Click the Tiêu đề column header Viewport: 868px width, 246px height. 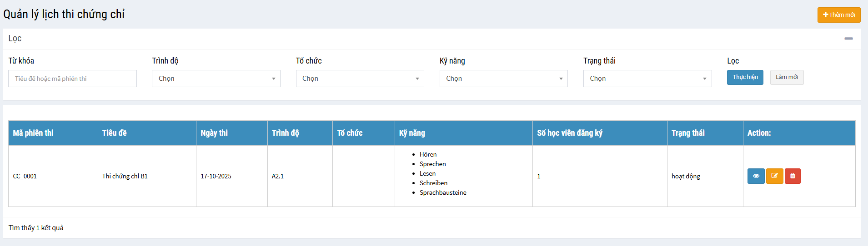coord(115,133)
